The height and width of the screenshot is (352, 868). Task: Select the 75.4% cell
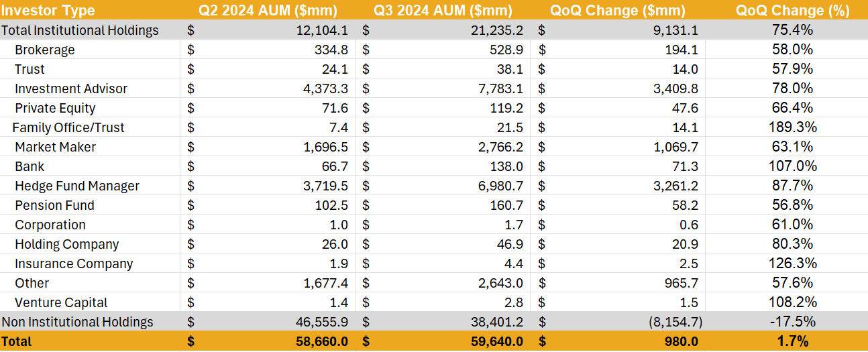[x=792, y=30]
